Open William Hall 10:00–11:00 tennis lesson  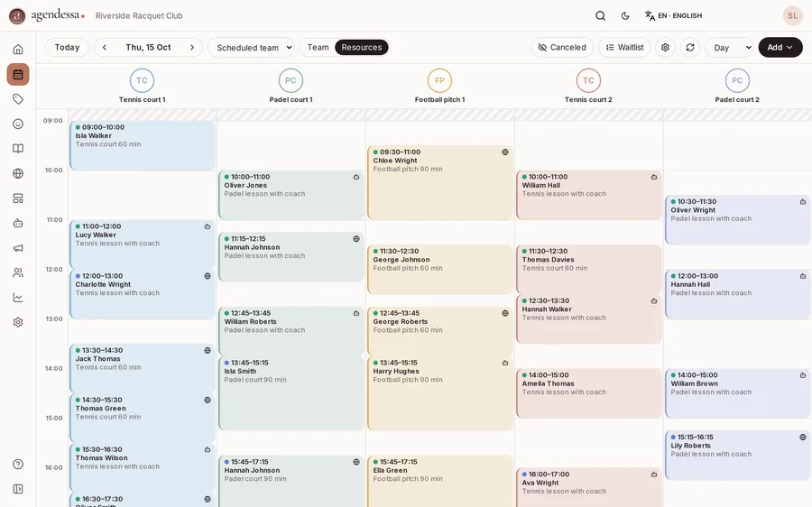(x=589, y=195)
